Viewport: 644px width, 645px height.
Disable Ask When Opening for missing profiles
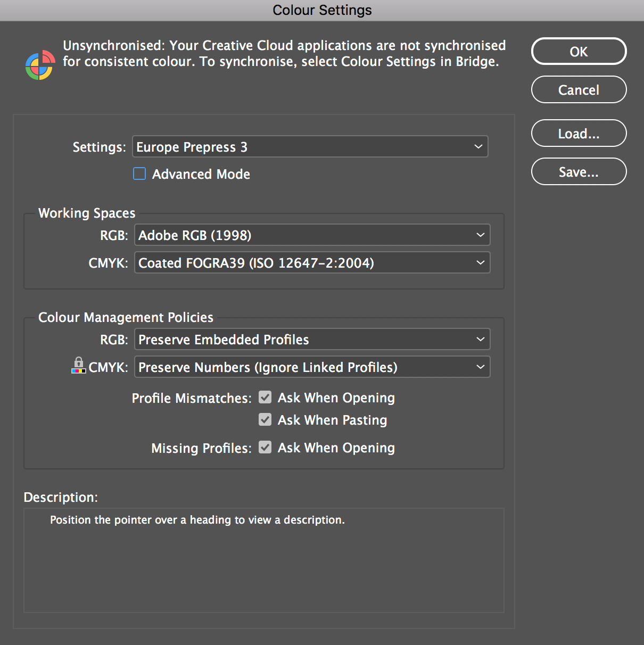point(265,447)
